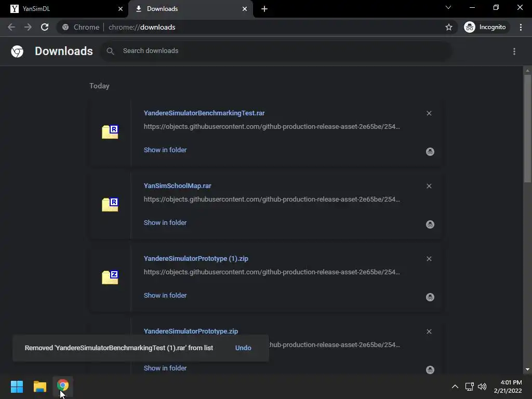Click the Chrome site info chip
The image size is (532, 399).
81,27
